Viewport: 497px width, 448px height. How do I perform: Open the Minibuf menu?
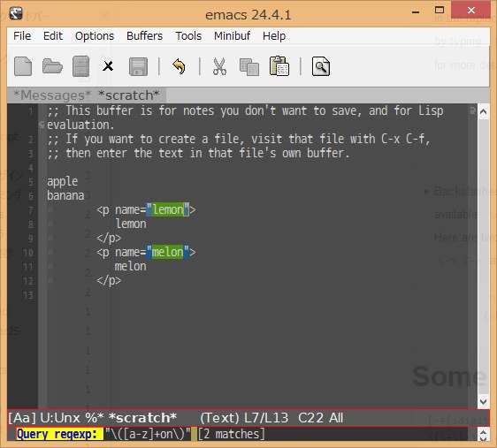click(x=232, y=35)
